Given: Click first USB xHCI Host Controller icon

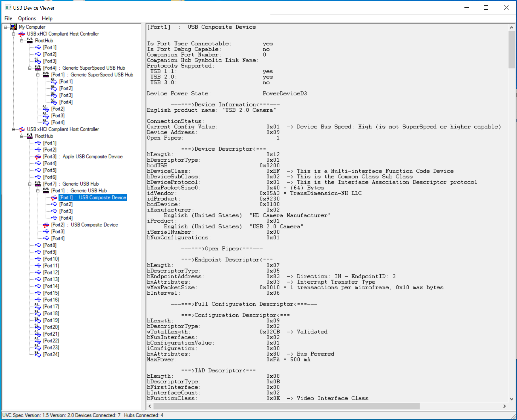Looking at the screenshot, I should coord(22,34).
